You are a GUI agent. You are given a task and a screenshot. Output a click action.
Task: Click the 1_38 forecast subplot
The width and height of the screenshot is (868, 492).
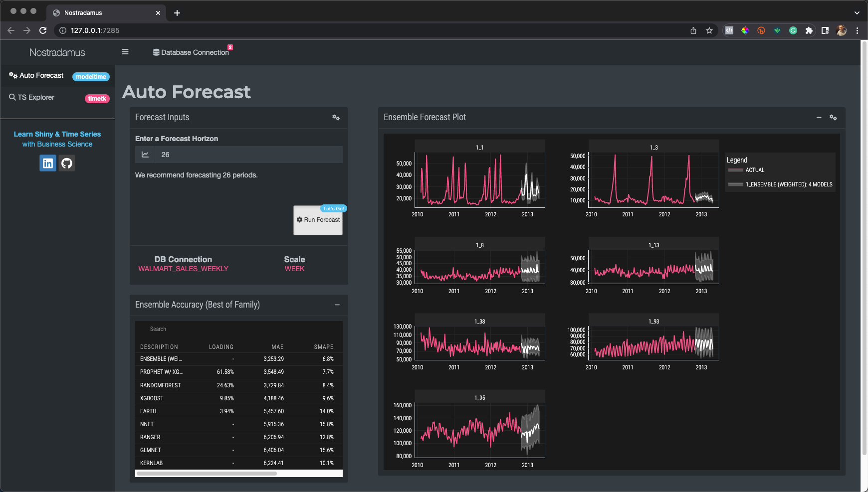pos(480,343)
